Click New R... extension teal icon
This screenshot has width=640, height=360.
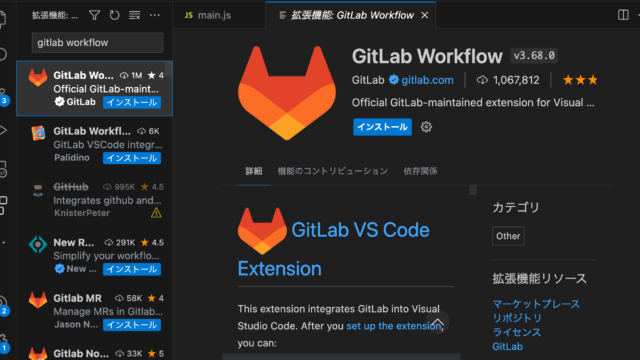(x=38, y=244)
